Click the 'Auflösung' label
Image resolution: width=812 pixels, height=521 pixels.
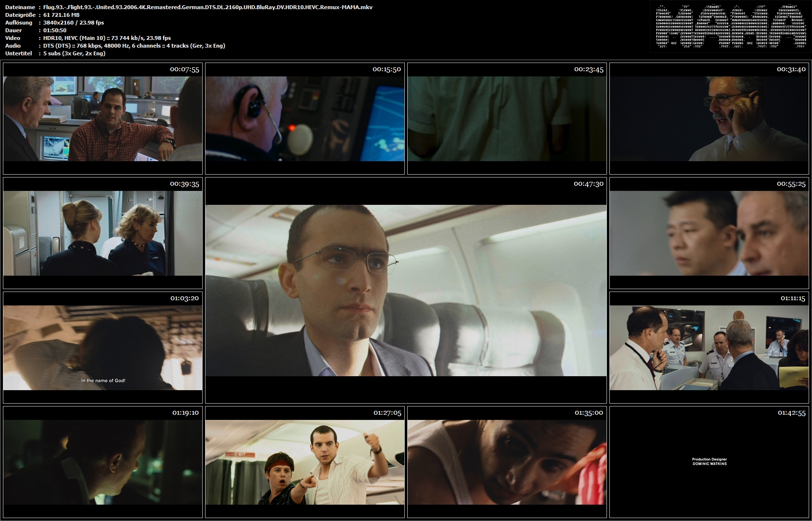point(19,23)
